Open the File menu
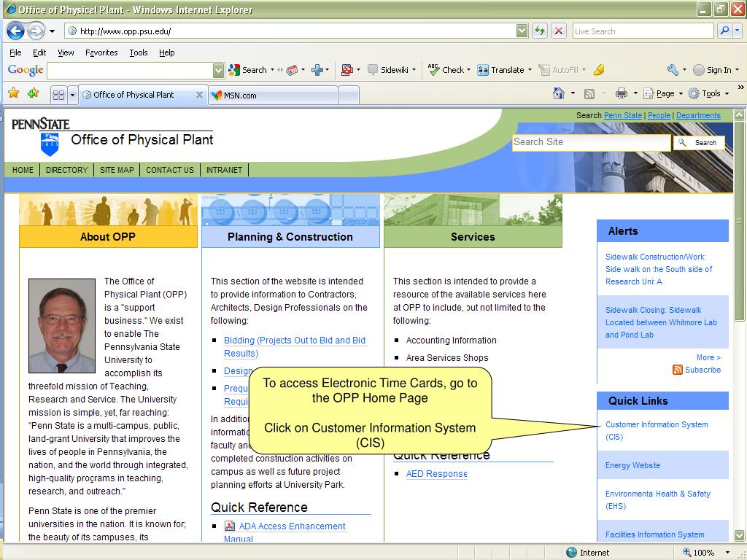Image resolution: width=747 pixels, height=560 pixels. click(x=15, y=52)
